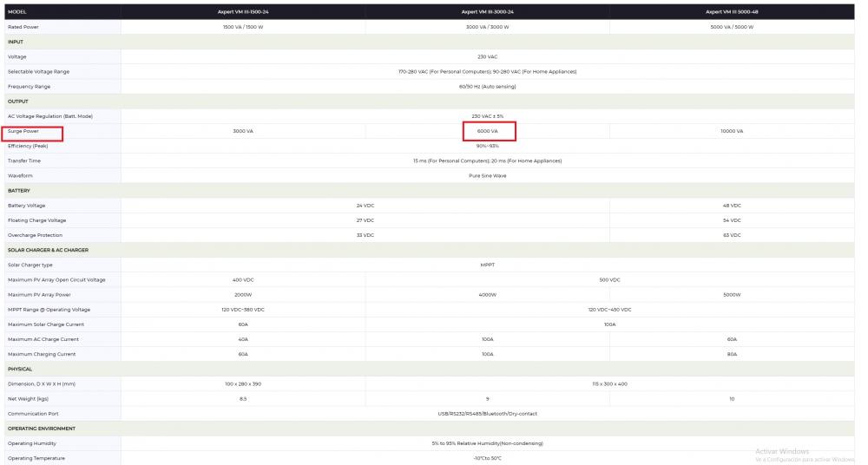The height and width of the screenshot is (465, 868).
Task: Click the '170-280 VAC (For Personal Computers)' value
Action: (444, 71)
